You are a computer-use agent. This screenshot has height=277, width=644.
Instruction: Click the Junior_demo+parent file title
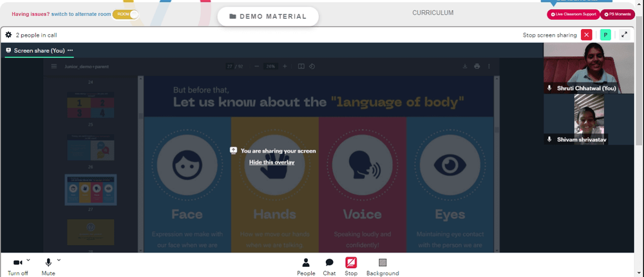point(86,66)
